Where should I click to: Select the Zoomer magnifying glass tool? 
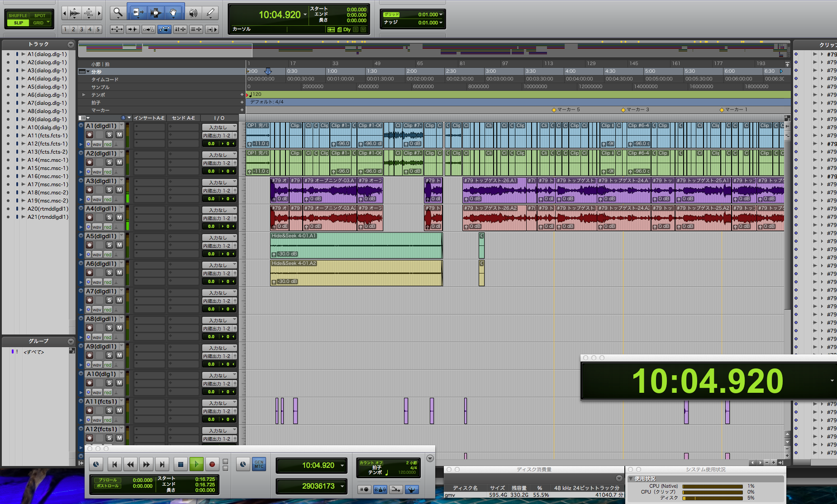118,13
